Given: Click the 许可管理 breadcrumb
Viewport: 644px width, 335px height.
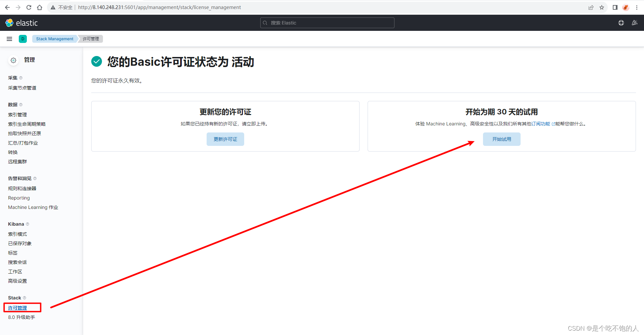Looking at the screenshot, I should point(91,39).
